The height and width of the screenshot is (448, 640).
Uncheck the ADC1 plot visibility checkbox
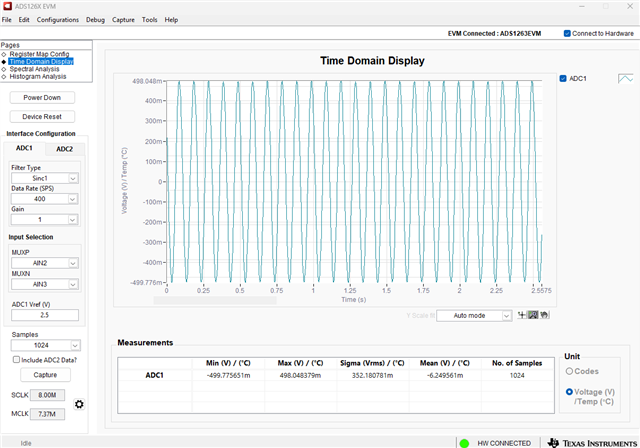[563, 78]
